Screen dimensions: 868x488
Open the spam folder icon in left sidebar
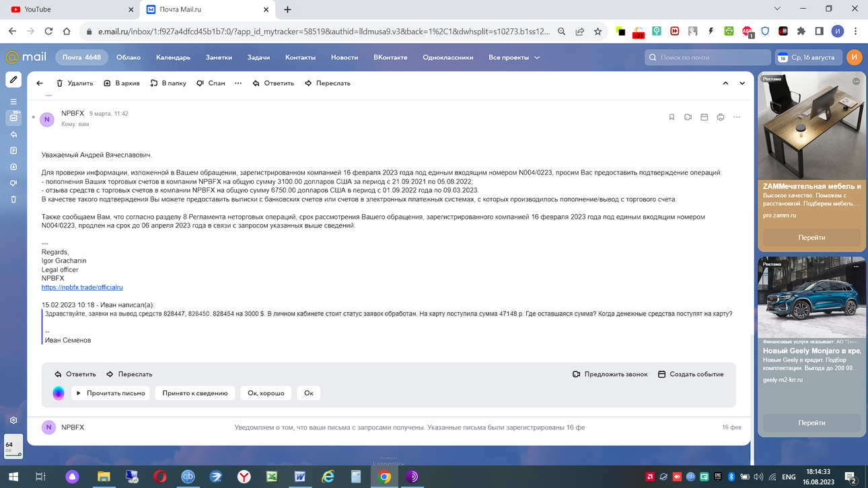[13, 183]
